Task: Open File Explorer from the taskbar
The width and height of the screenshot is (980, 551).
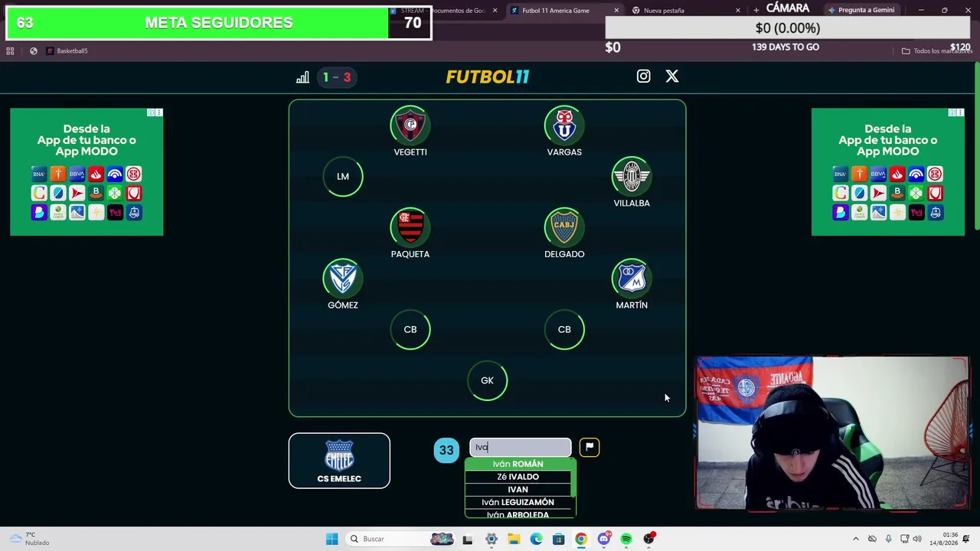Action: point(514,539)
